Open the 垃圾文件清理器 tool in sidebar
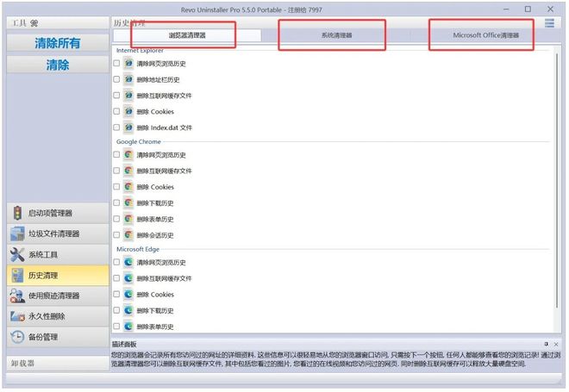 (58, 233)
